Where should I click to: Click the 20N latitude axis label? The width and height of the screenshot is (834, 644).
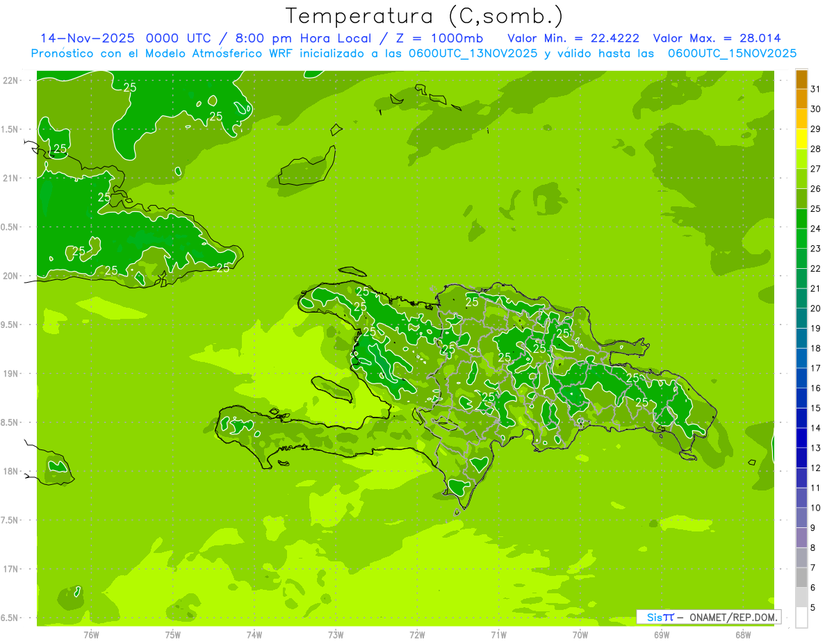tap(10, 276)
